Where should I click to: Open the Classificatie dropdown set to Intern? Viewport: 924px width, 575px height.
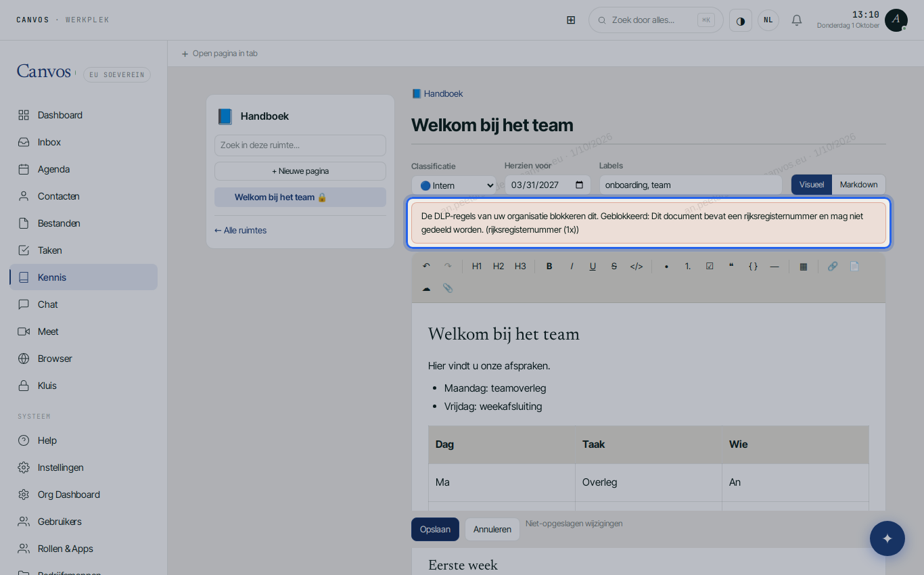454,185
